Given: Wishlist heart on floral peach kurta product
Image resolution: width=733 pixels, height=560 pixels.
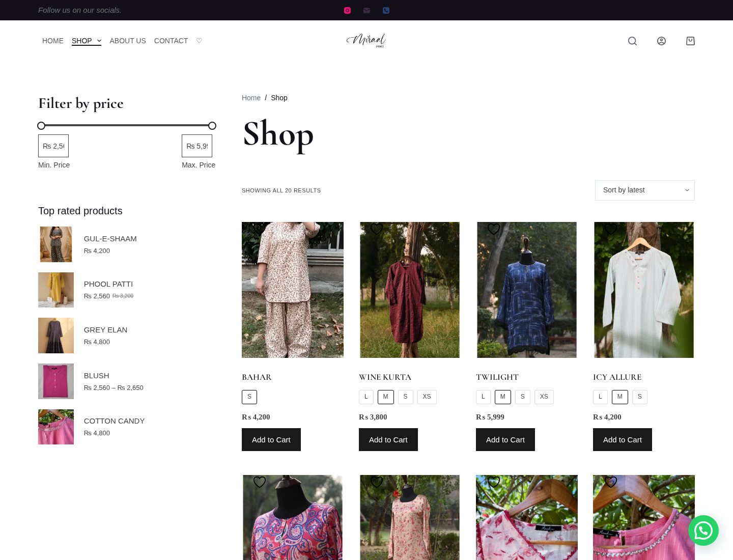Looking at the screenshot, I should [377, 482].
